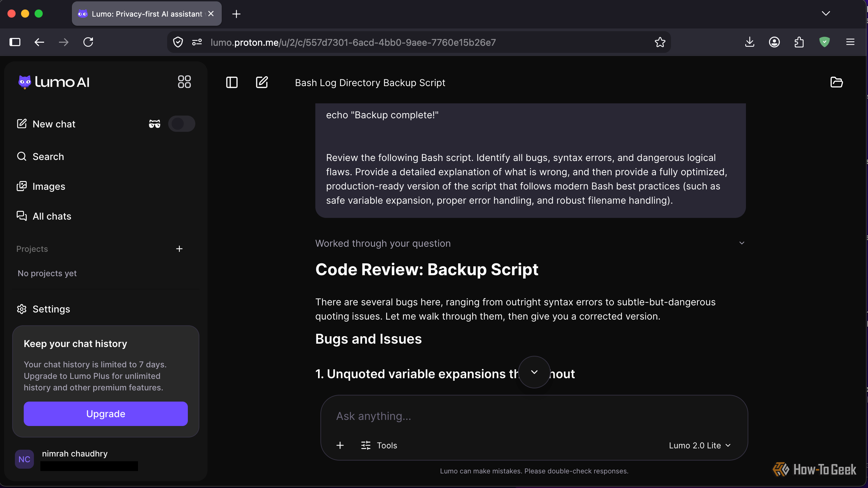Start a New chat from the sidebar
Screen dimensions: 868x488
[x=46, y=124]
